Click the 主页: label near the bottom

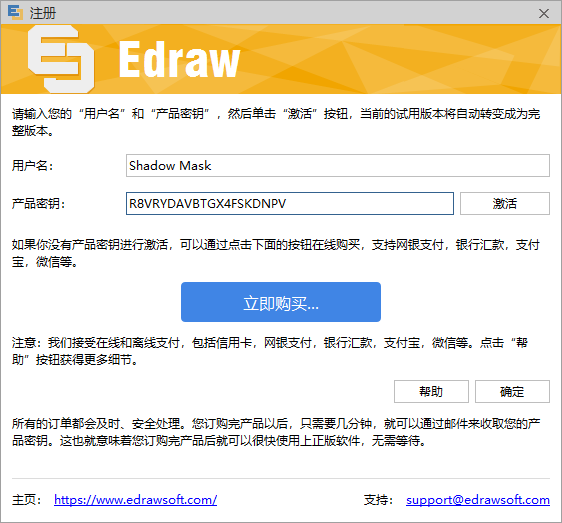(27, 500)
